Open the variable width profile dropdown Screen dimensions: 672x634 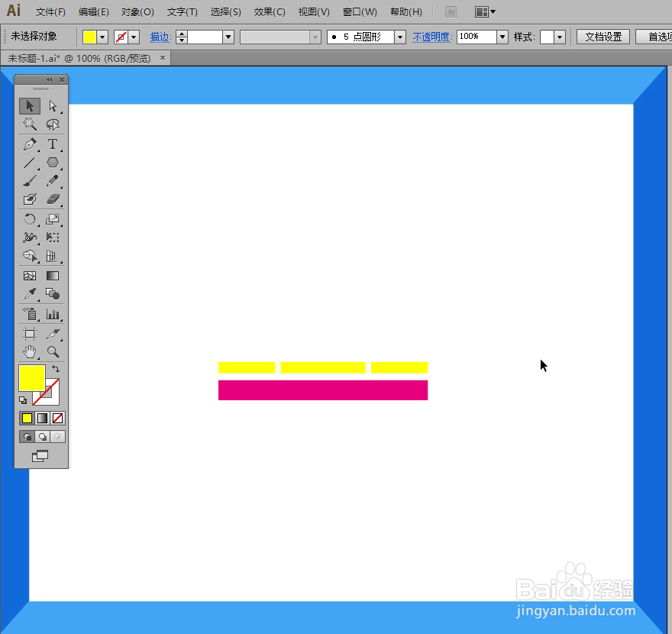click(315, 37)
